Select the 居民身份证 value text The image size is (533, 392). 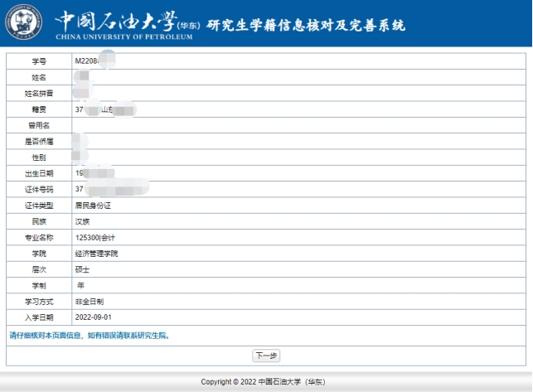[x=93, y=206]
